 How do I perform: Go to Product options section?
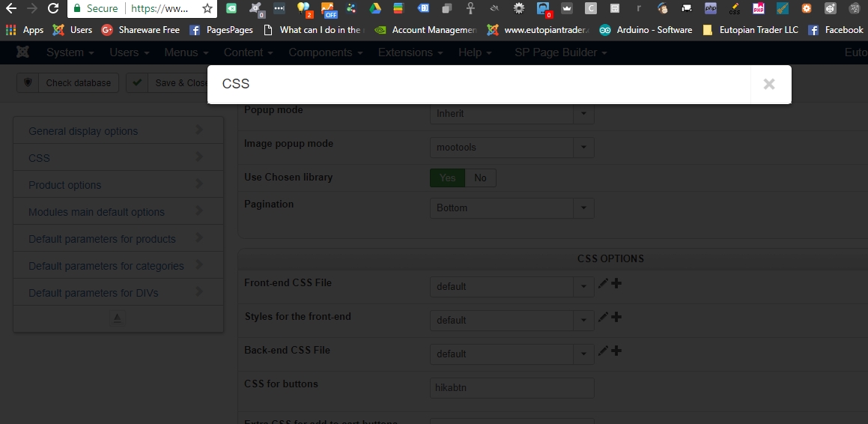[x=118, y=185]
